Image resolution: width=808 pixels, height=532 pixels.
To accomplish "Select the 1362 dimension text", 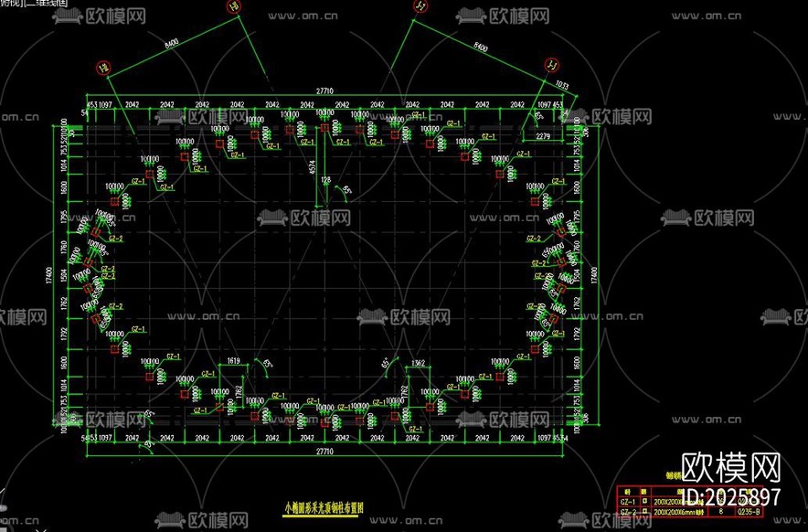I will 419,364.
